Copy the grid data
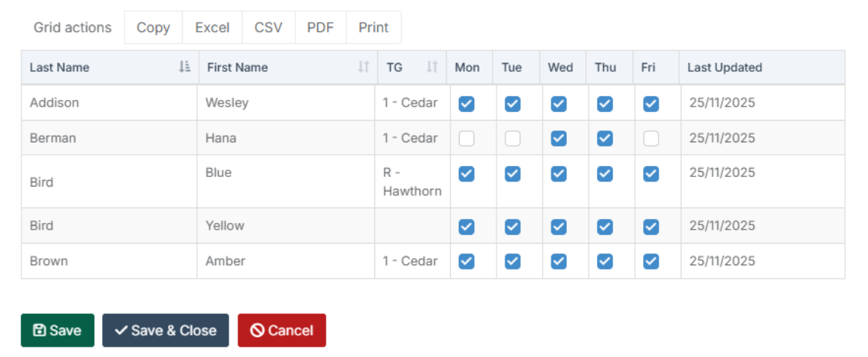This screenshot has width=868, height=357. pyautogui.click(x=153, y=27)
